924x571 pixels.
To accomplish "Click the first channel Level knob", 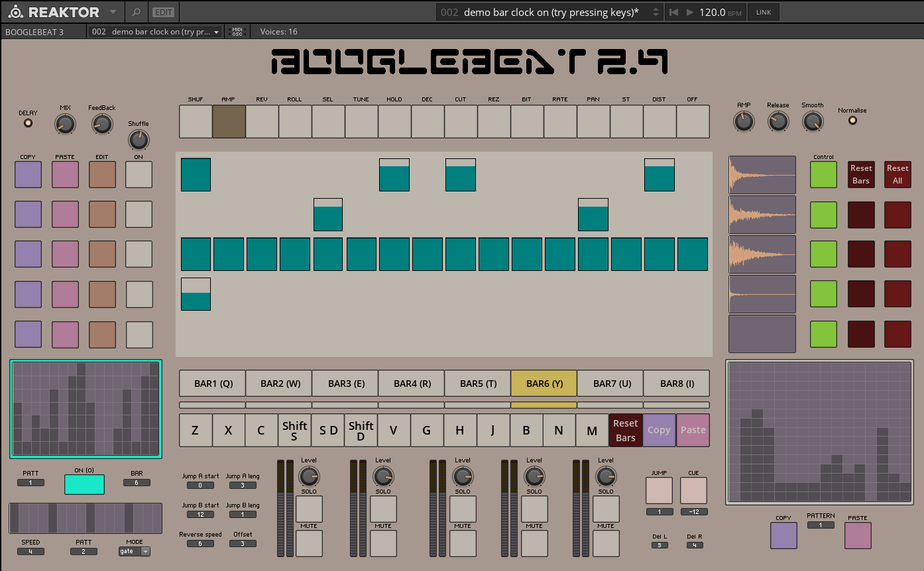I will tap(309, 476).
